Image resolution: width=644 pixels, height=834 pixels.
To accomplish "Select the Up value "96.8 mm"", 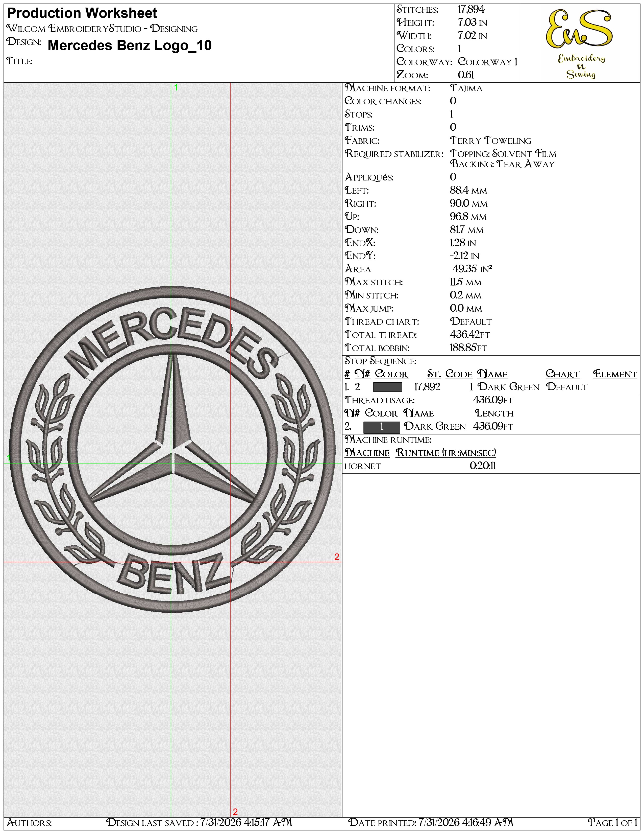I will 468,217.
